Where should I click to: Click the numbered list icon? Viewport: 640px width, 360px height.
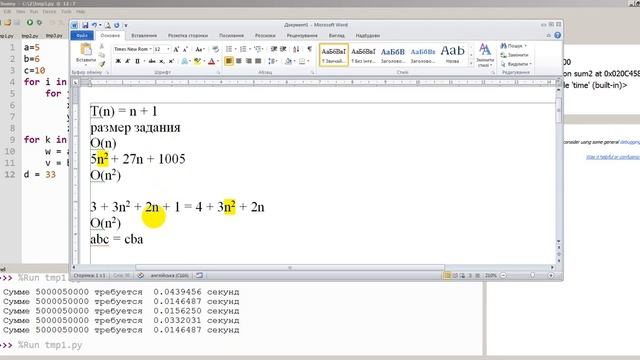pyautogui.click(x=243, y=49)
